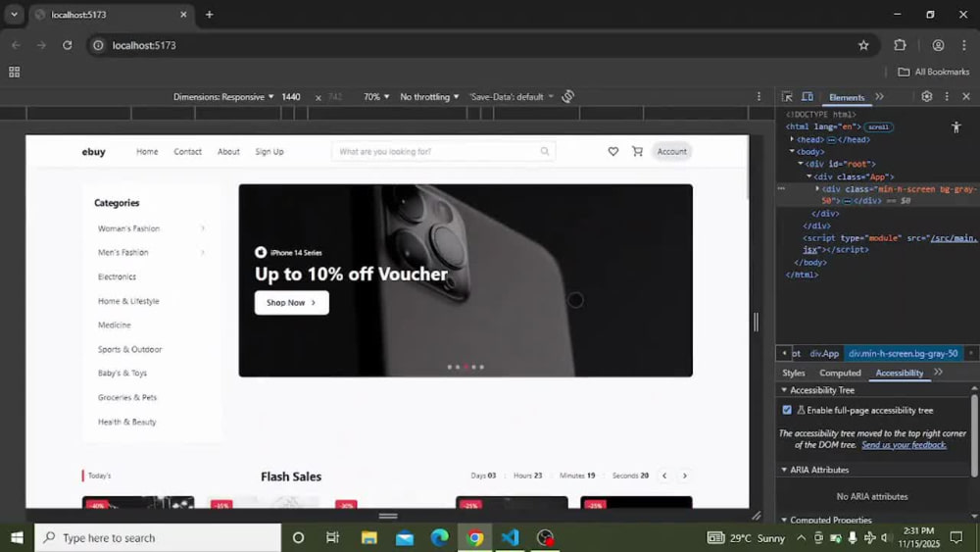The image size is (980, 552).
Task: Open the About nav link
Action: pos(228,151)
